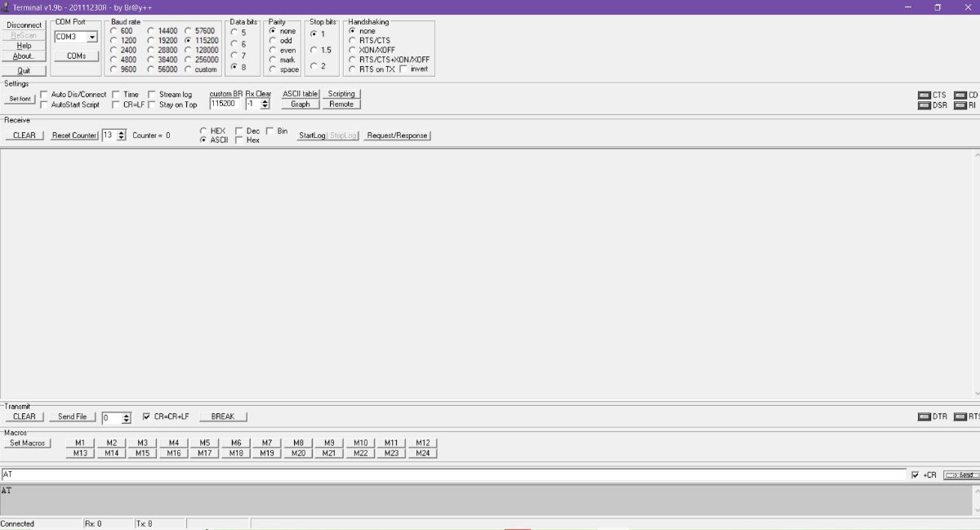Set stop bits to 2

click(314, 66)
